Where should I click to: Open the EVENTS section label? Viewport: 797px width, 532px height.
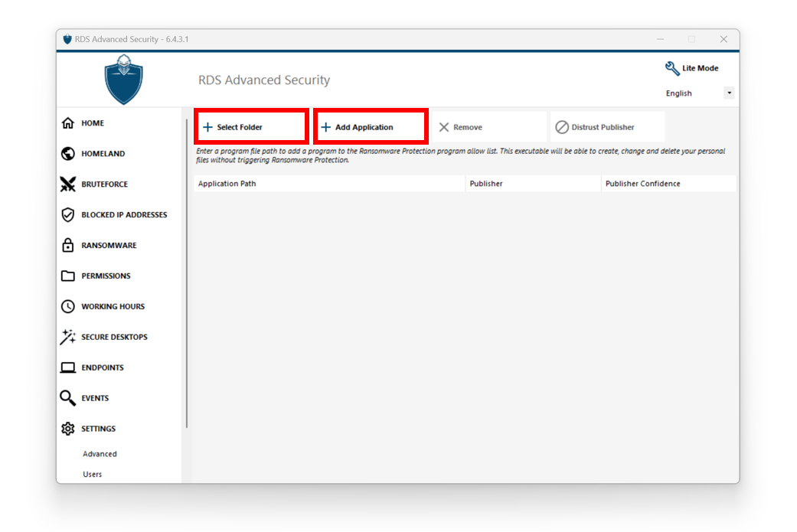point(95,398)
